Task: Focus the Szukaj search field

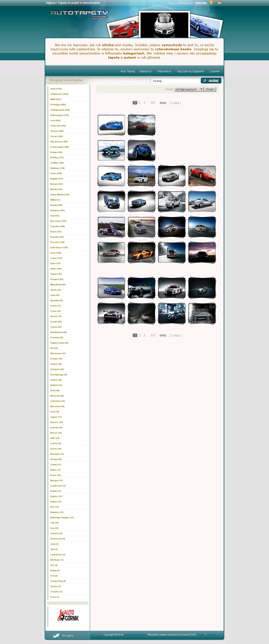Action: (x=175, y=81)
